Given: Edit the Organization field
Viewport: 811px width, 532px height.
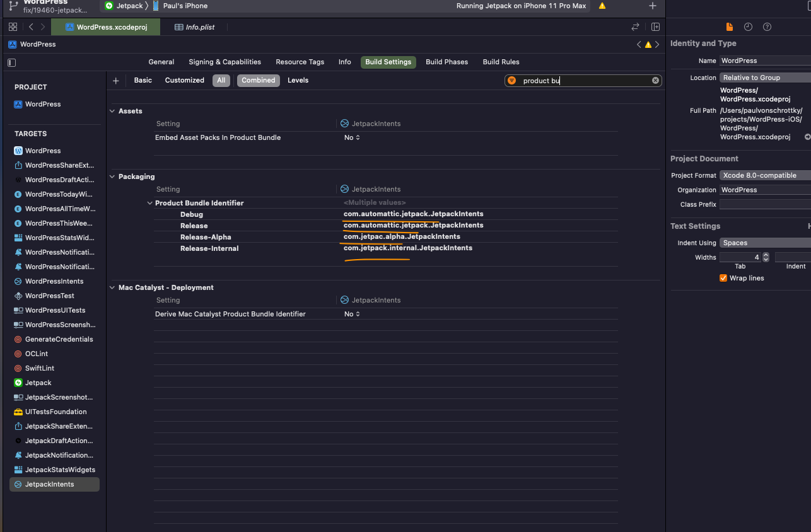Looking at the screenshot, I should 765,190.
